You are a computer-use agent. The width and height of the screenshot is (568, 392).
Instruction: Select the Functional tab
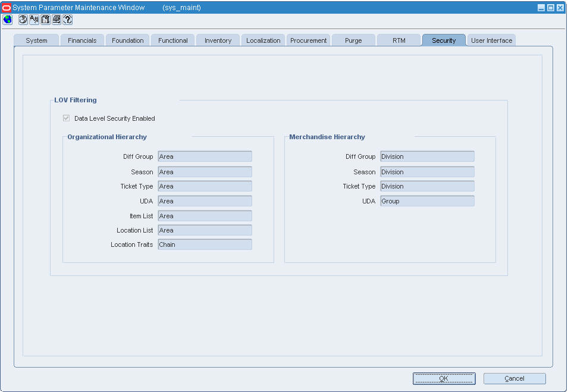coord(173,40)
